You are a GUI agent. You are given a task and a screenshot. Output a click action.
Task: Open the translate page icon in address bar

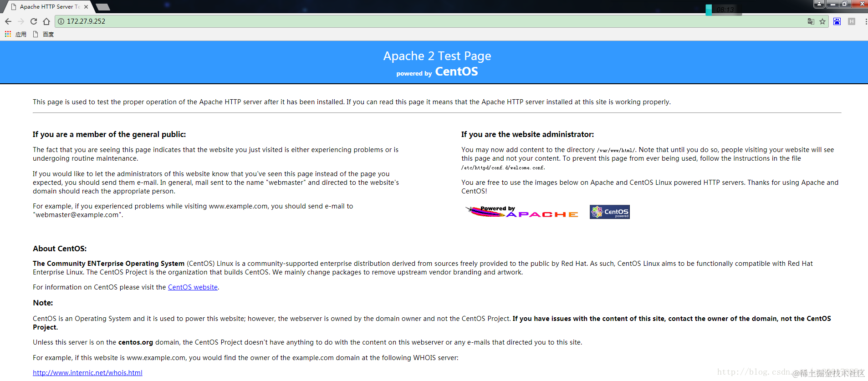811,21
